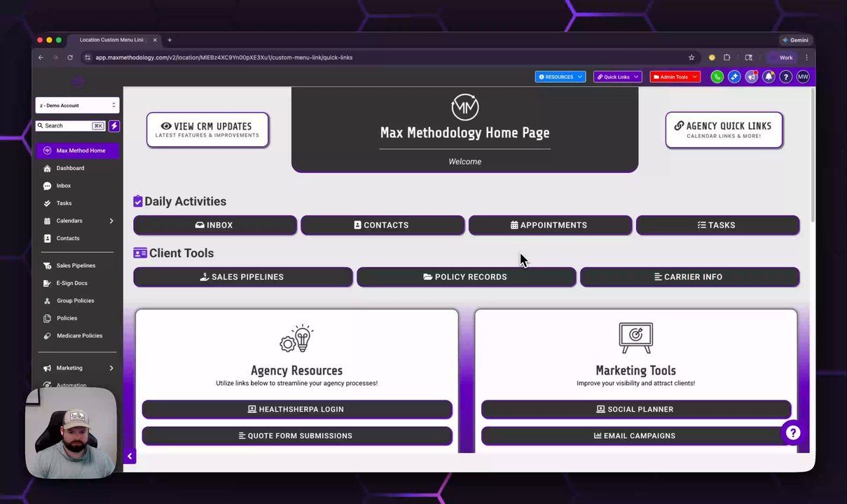Click the Max Methodology Home Page heading
The height and width of the screenshot is (504, 847).
tap(464, 132)
